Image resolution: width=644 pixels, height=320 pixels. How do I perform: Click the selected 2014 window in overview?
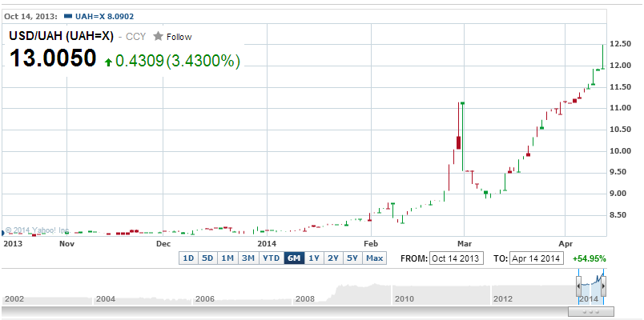591,287
